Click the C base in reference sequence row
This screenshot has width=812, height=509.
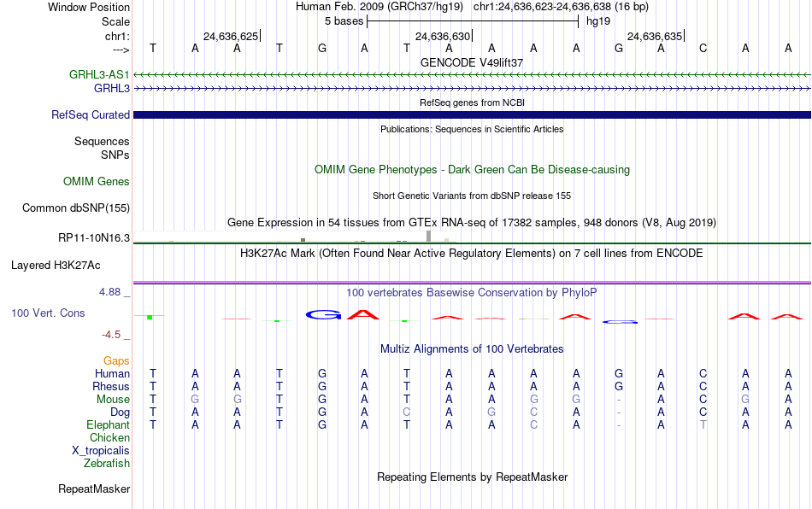point(703,49)
